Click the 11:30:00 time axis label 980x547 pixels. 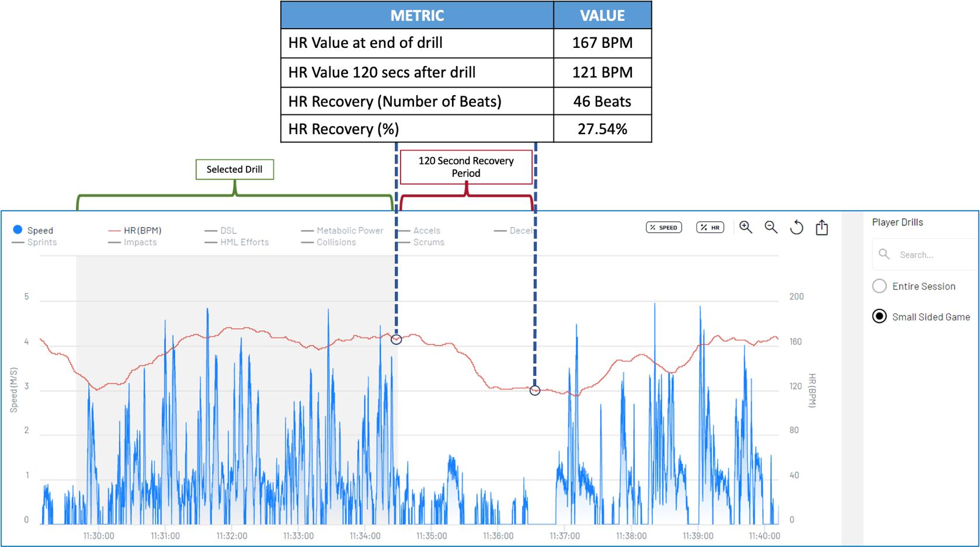[99, 535]
